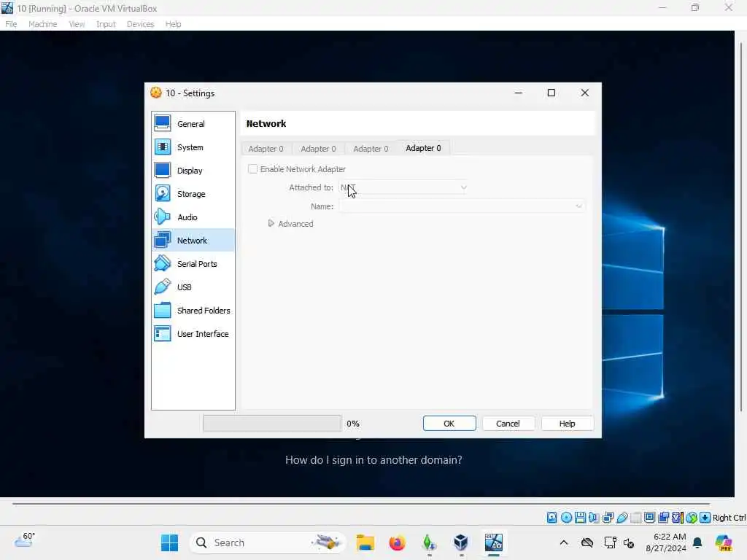The image size is (747, 560).
Task: Open weather widget showing 60°
Action: (x=25, y=540)
